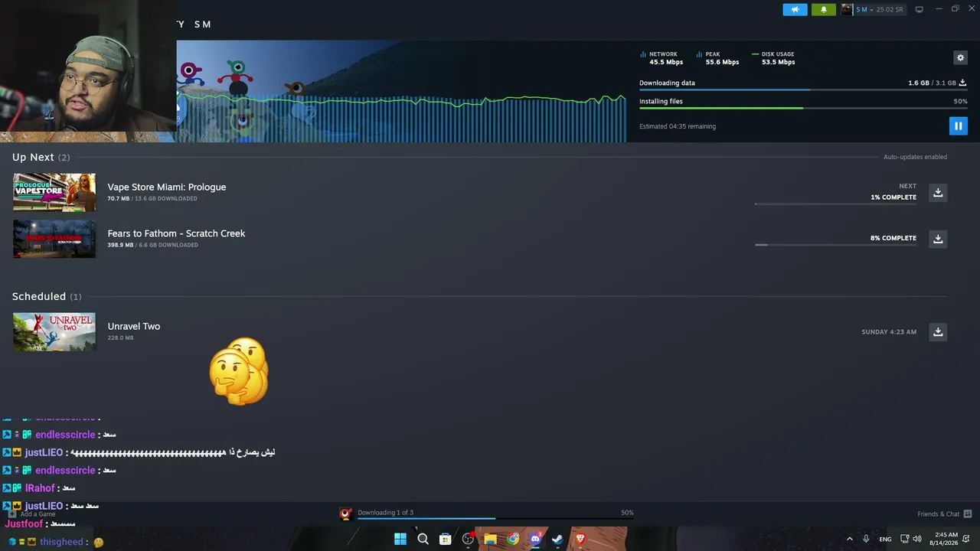Image resolution: width=980 pixels, height=551 pixels.
Task: Click the Scheduled section heading
Action: tap(47, 296)
